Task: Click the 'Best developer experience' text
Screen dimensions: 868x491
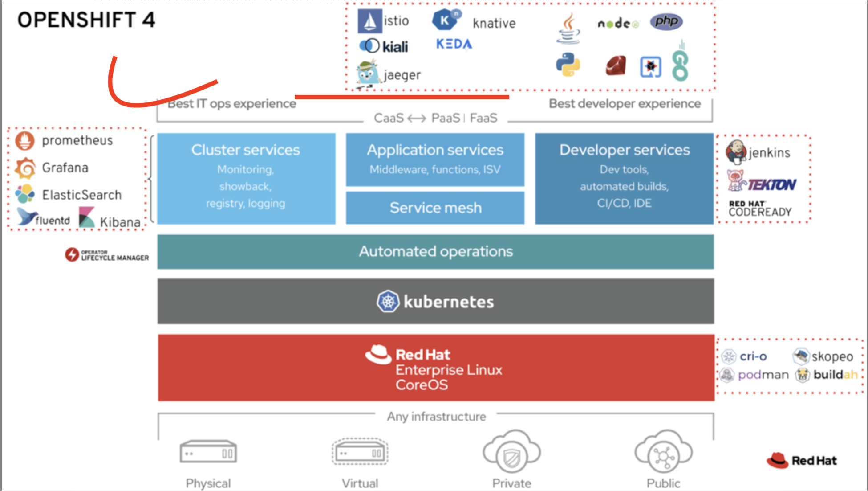Action: pyautogui.click(x=625, y=104)
